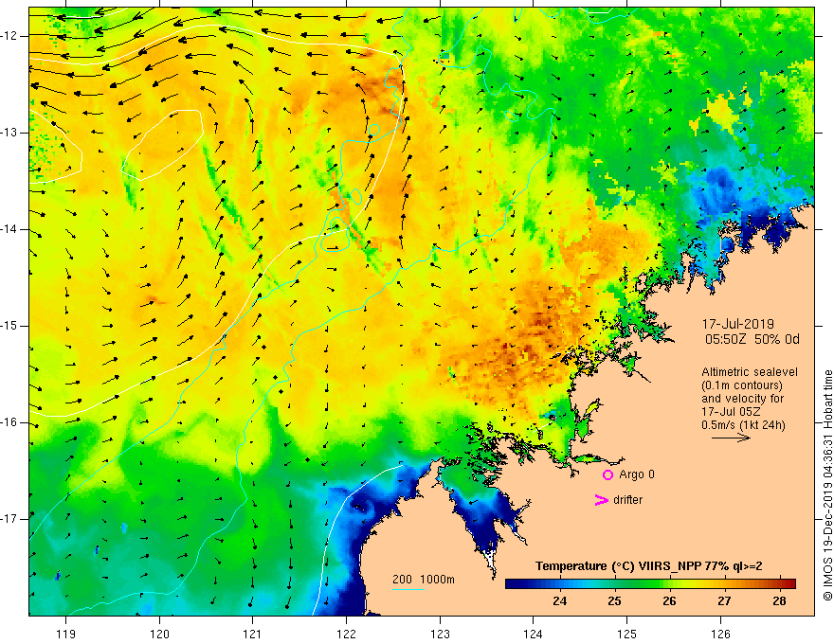Screen dimensions: 834x644
Task: Click the 'Altimetric sealevel' label
Action: [750, 372]
